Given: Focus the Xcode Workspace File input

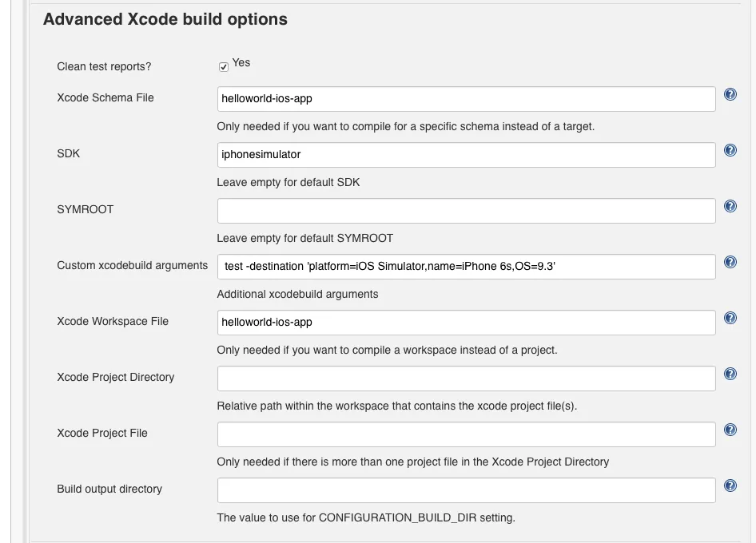Looking at the screenshot, I should pyautogui.click(x=466, y=323).
